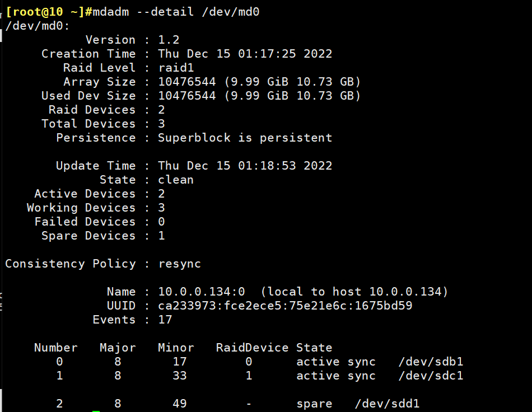532x412 pixels.
Task: Click the Failed Devices label
Action: [85, 222]
